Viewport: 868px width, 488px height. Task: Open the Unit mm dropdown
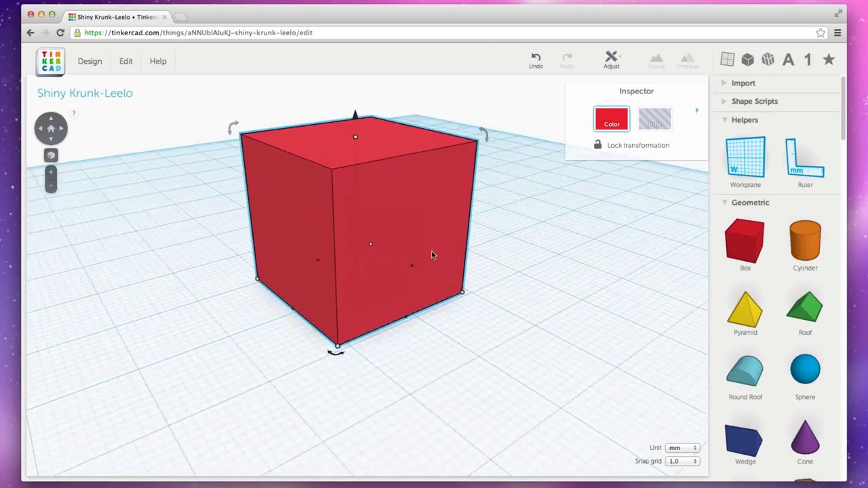click(x=682, y=448)
